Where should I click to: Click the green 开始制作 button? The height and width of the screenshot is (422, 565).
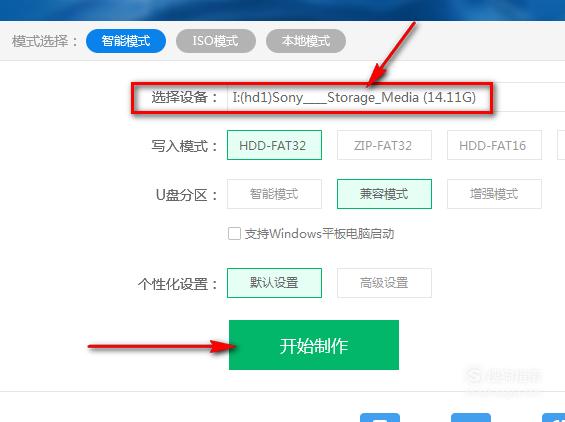pyautogui.click(x=314, y=345)
